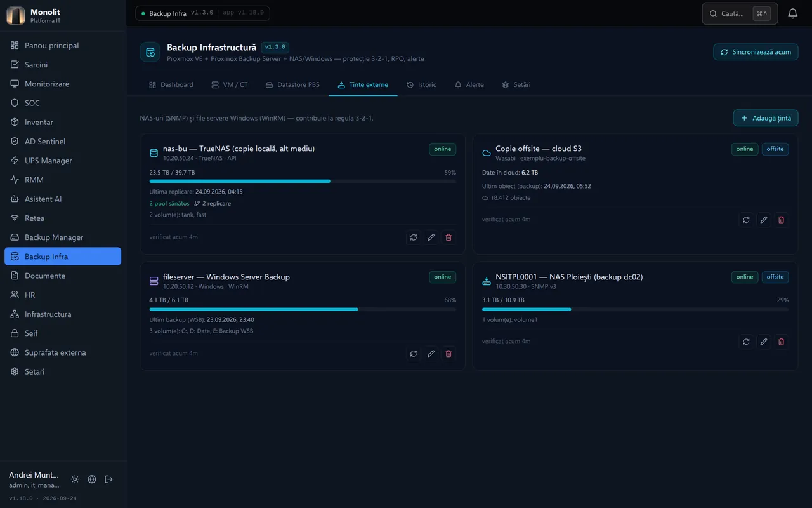The image size is (812, 508).
Task: Click the drive icon on NSITPL0001 card
Action: [x=487, y=281]
